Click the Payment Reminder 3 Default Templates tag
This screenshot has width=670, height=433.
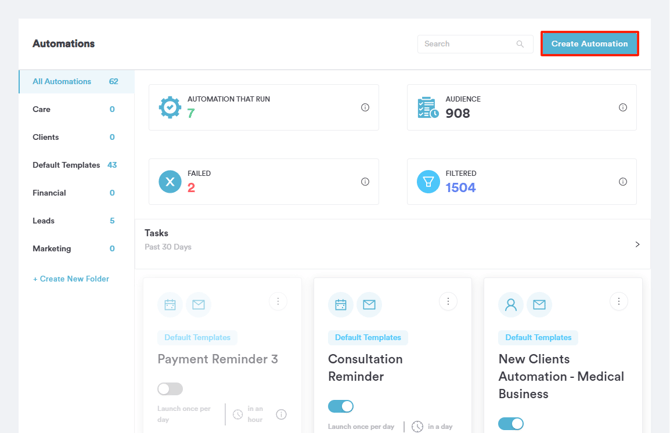(197, 337)
